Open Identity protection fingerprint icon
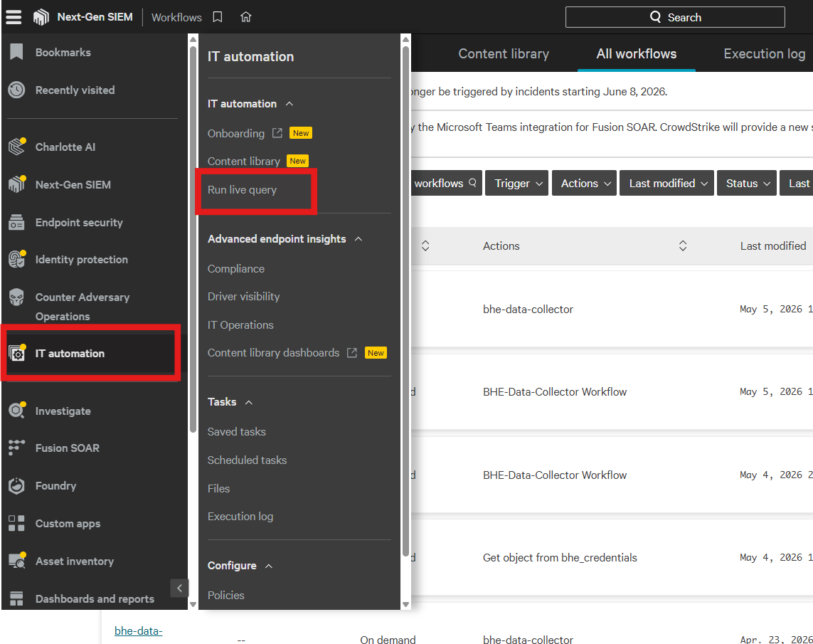This screenshot has height=644, width=813. click(16, 259)
